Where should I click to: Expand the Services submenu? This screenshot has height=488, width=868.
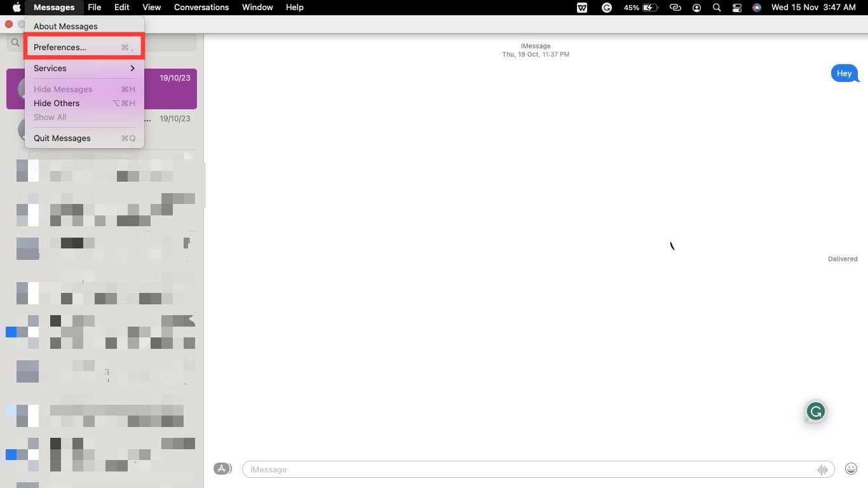pos(85,68)
